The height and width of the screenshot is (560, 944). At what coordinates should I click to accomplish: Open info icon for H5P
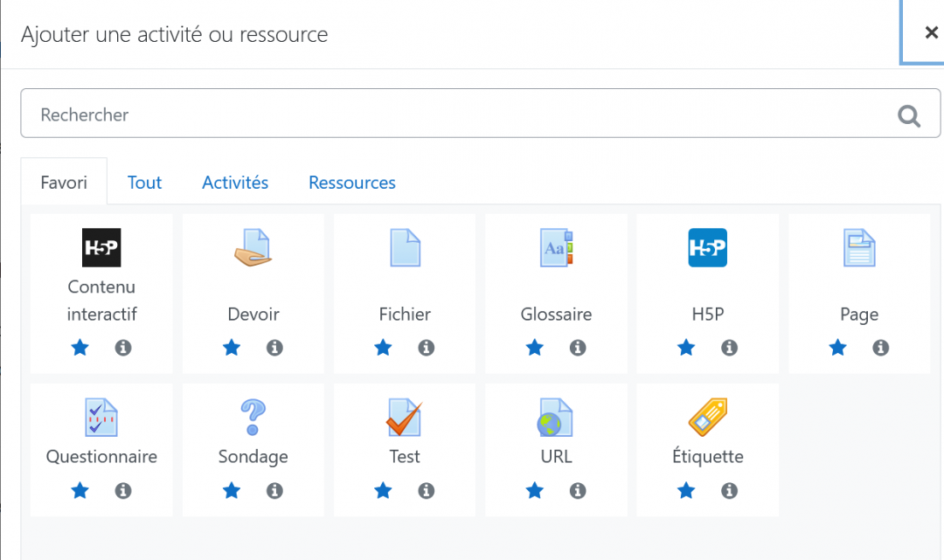[729, 348]
